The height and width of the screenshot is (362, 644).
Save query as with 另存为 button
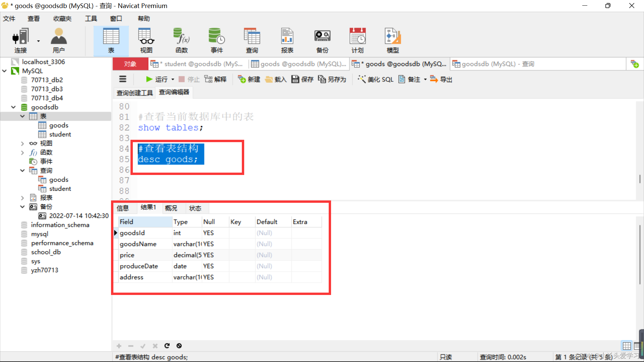tap(332, 79)
